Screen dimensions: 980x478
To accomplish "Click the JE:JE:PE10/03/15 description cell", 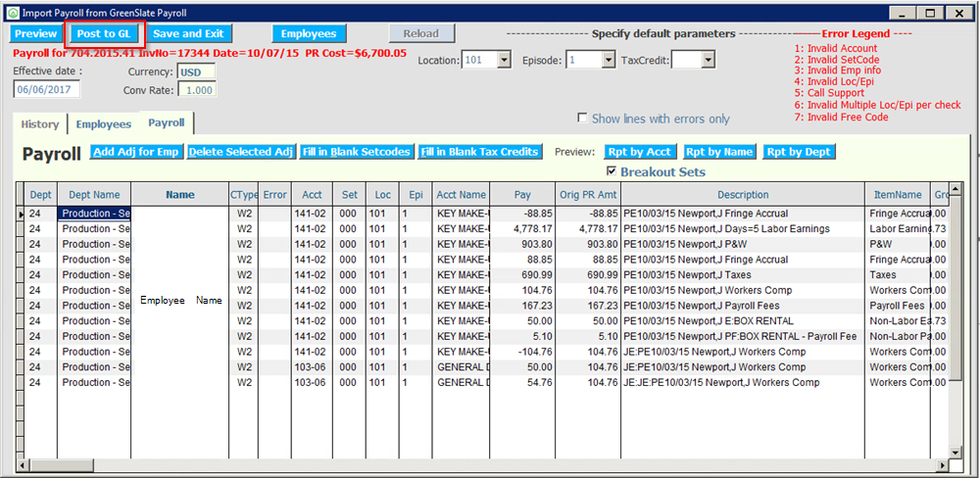I will (x=743, y=382).
